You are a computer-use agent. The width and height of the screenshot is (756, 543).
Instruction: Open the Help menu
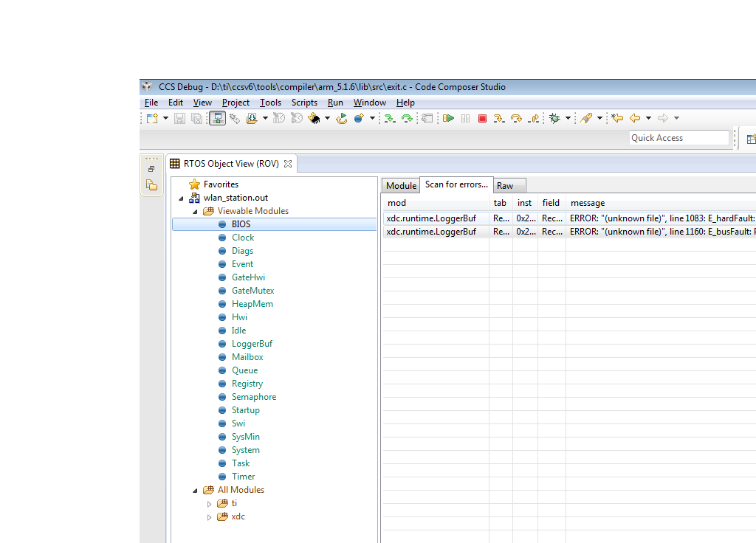pos(405,103)
